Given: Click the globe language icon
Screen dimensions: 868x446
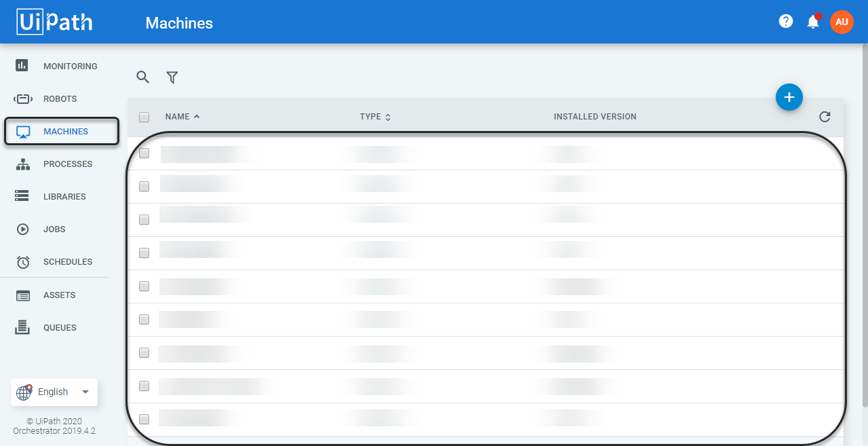Looking at the screenshot, I should (24, 392).
